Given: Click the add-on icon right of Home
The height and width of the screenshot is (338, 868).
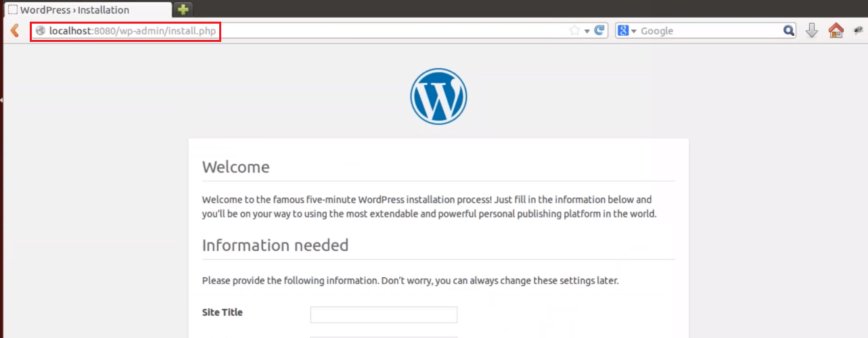Looking at the screenshot, I should coord(859,30).
